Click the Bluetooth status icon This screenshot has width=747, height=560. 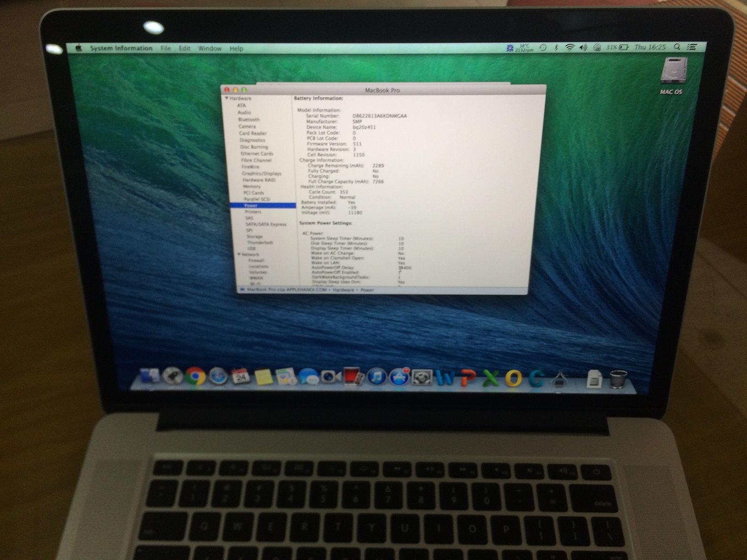pos(556,47)
